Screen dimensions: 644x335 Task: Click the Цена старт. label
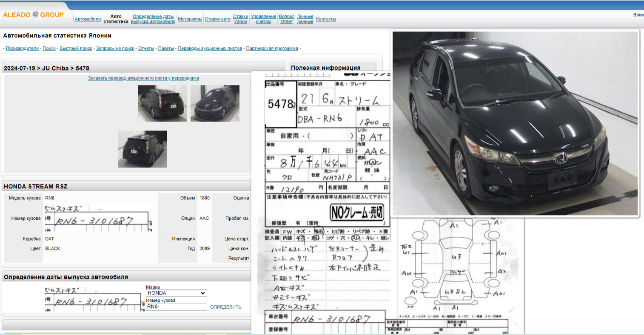[x=237, y=239]
